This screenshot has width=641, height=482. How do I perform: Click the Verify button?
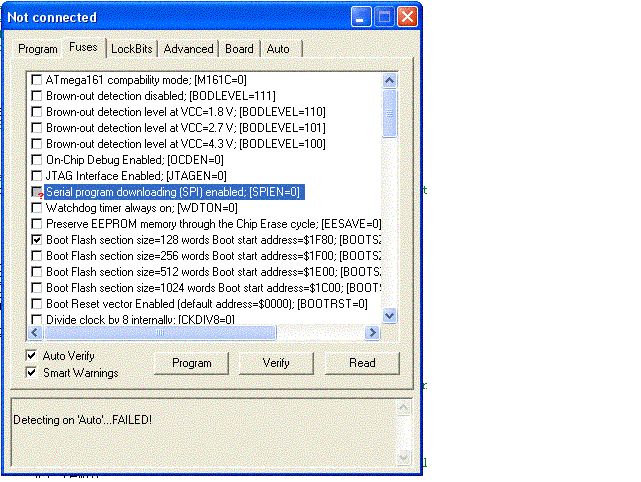[276, 363]
